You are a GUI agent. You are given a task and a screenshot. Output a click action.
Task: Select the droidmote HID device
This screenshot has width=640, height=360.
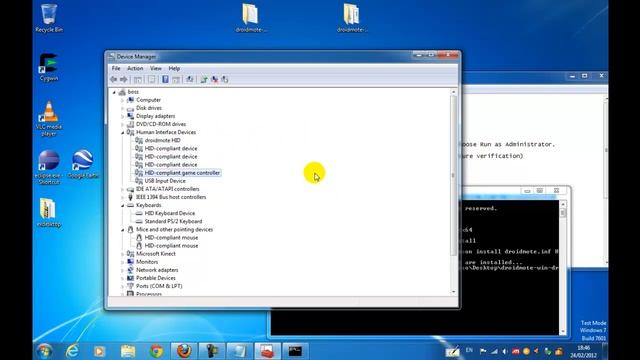(162, 140)
